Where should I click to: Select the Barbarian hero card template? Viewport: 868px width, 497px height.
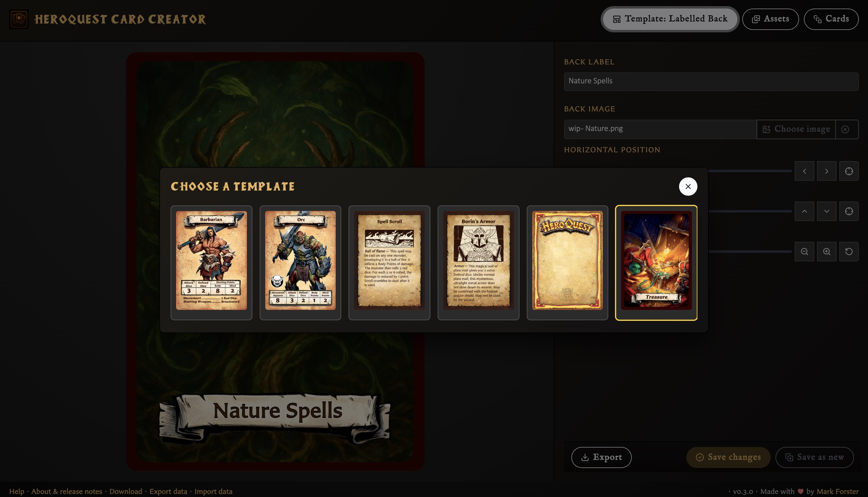[x=211, y=263]
